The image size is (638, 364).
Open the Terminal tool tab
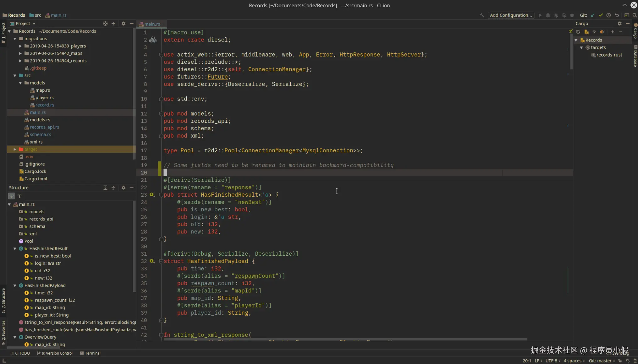91,353
